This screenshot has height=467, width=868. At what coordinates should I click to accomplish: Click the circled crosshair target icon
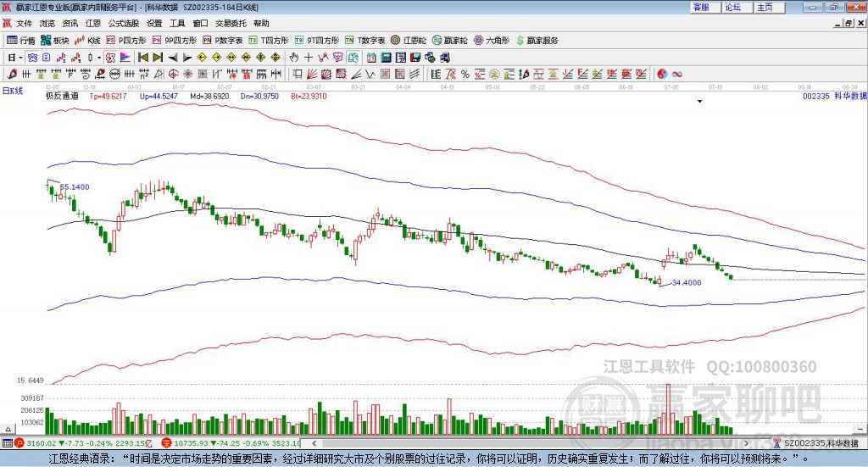click(x=173, y=74)
